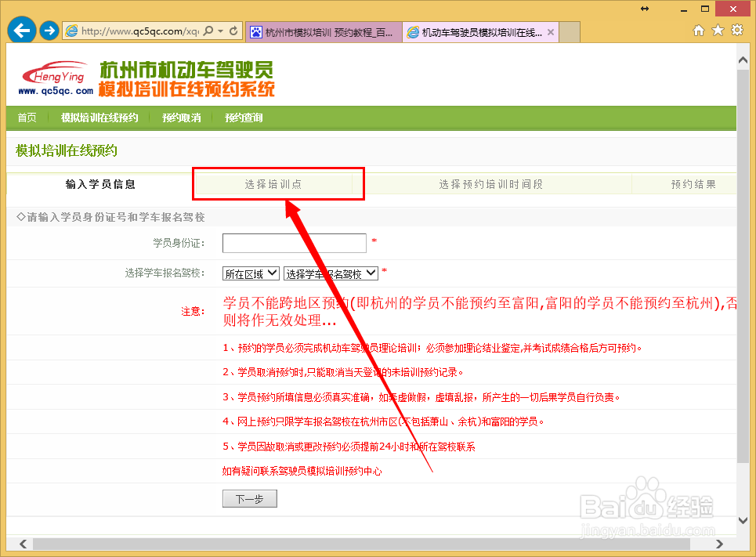Click the 学员不能跨地区预约 warning text
756x557 pixels.
coord(480,312)
